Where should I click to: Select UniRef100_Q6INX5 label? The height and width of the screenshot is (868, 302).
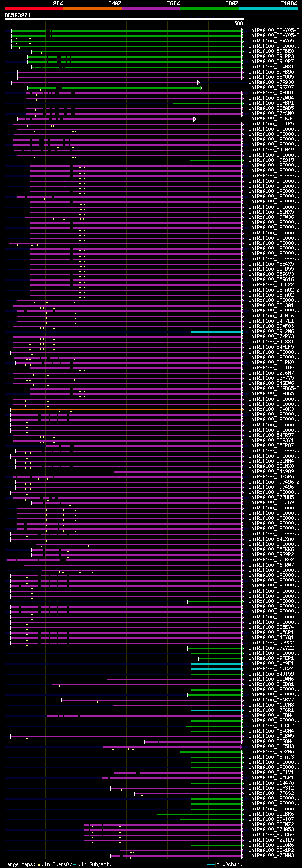271,212
